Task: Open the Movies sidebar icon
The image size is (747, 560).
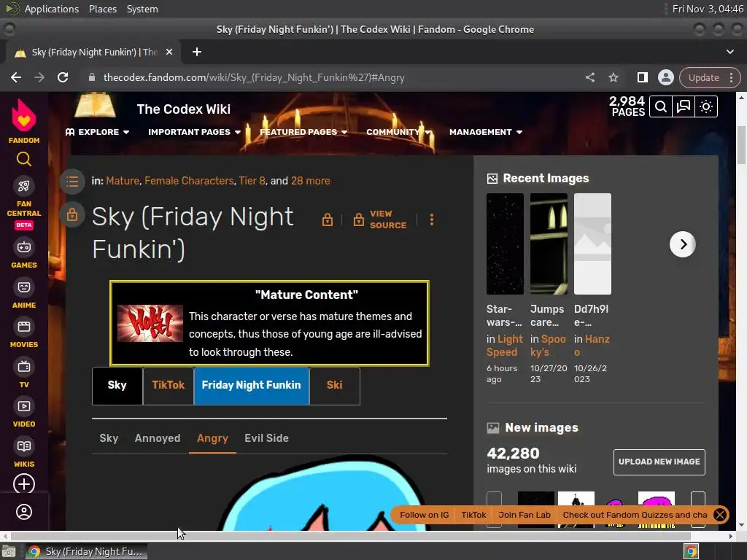Action: 24,327
